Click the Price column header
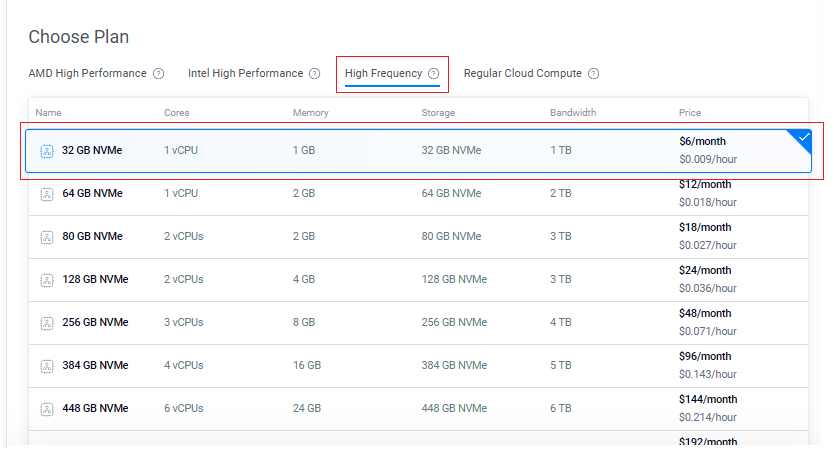 [x=690, y=113]
